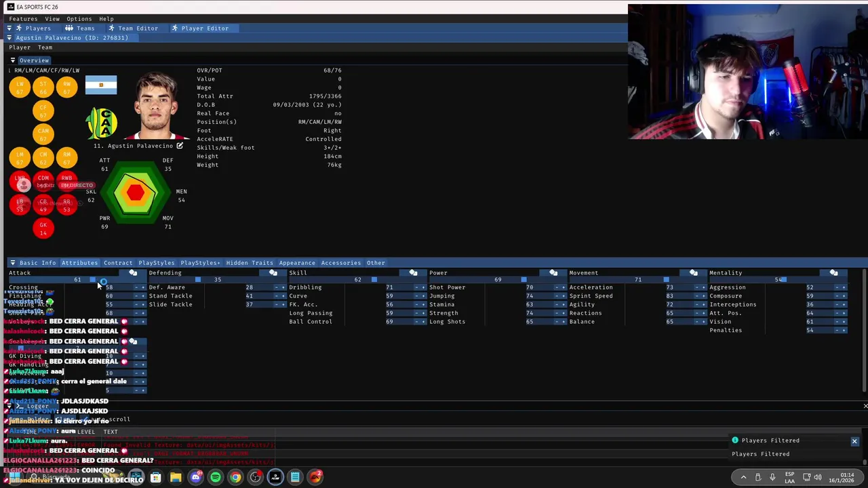Open the PlayStyles+ tab
This screenshot has height=488, width=868.
200,263
